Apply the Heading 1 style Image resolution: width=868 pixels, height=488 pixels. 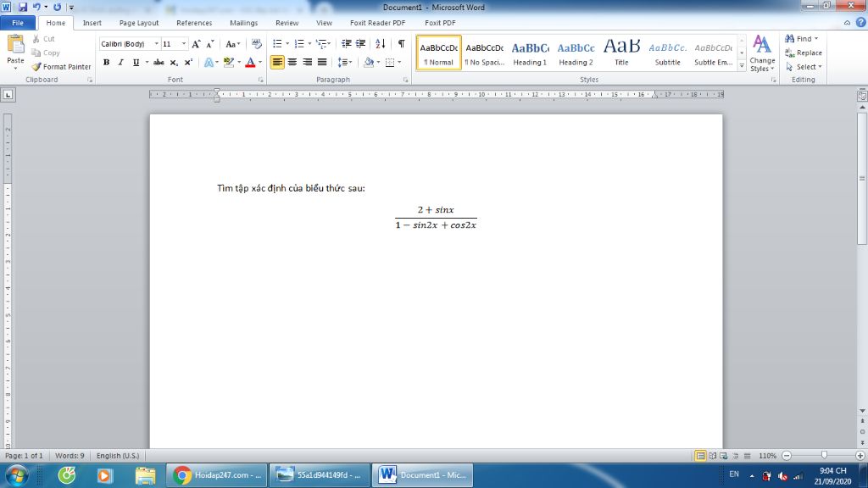tap(530, 53)
